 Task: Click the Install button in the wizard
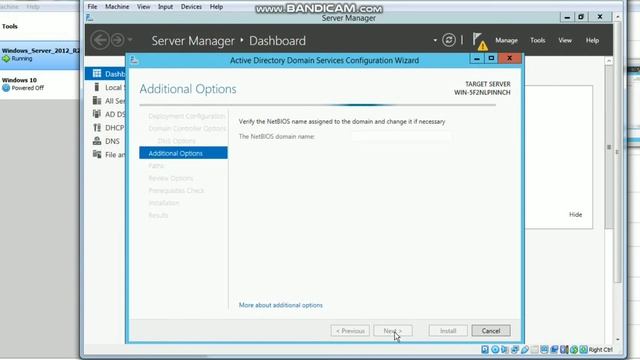tap(448, 331)
